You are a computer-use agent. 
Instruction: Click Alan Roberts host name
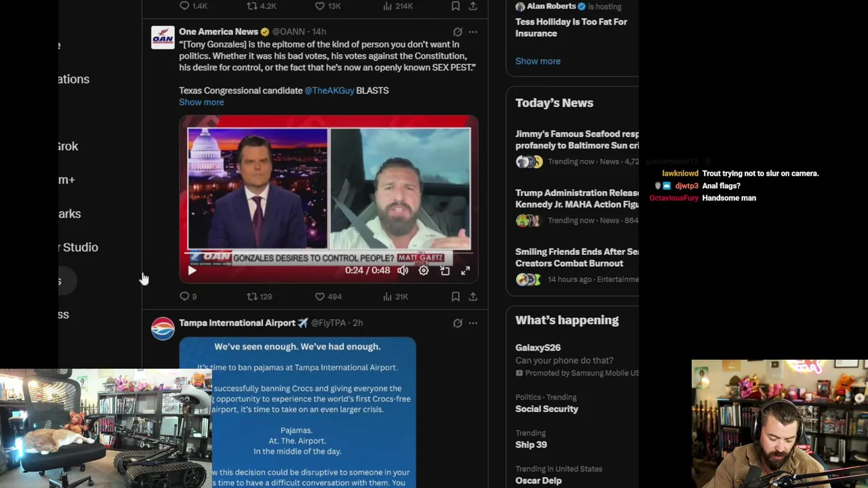point(551,6)
